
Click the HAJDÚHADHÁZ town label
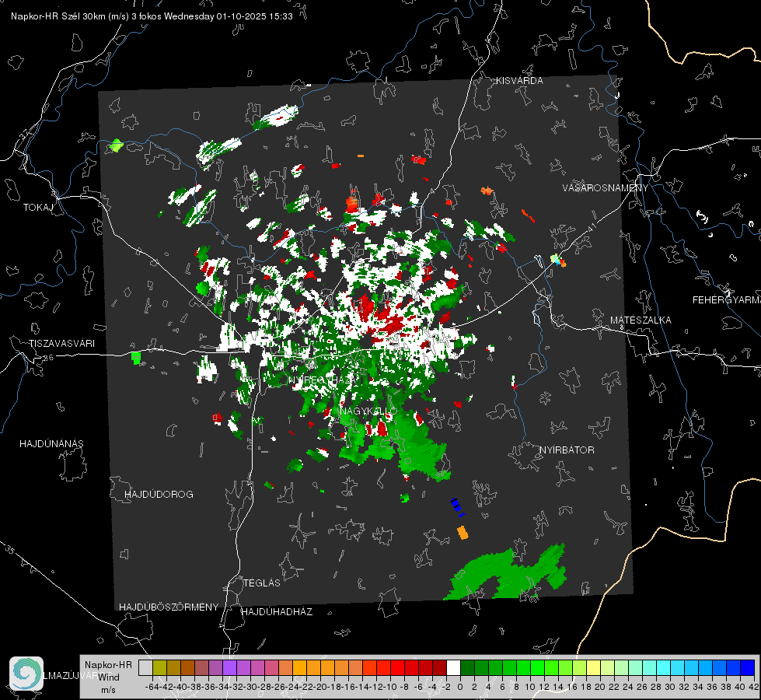[x=278, y=612]
